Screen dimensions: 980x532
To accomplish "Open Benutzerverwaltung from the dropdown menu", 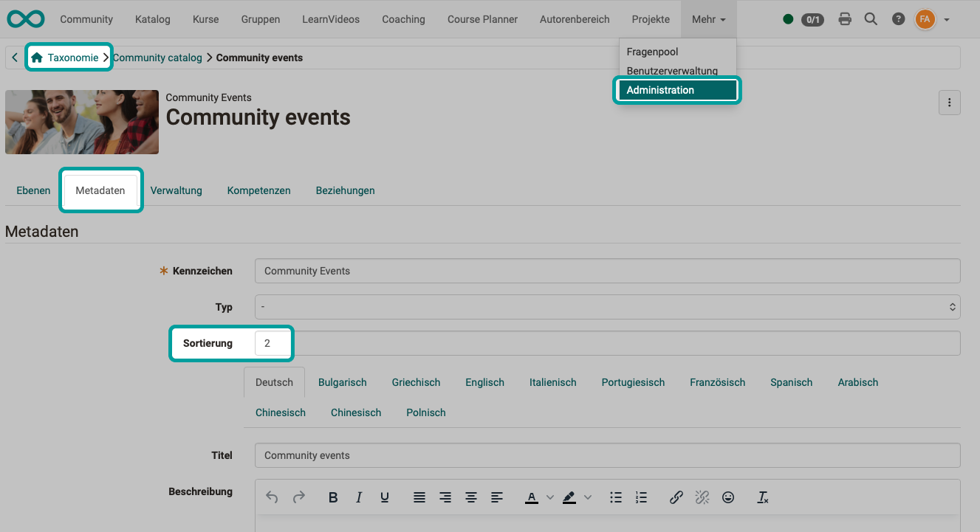I will (x=673, y=71).
